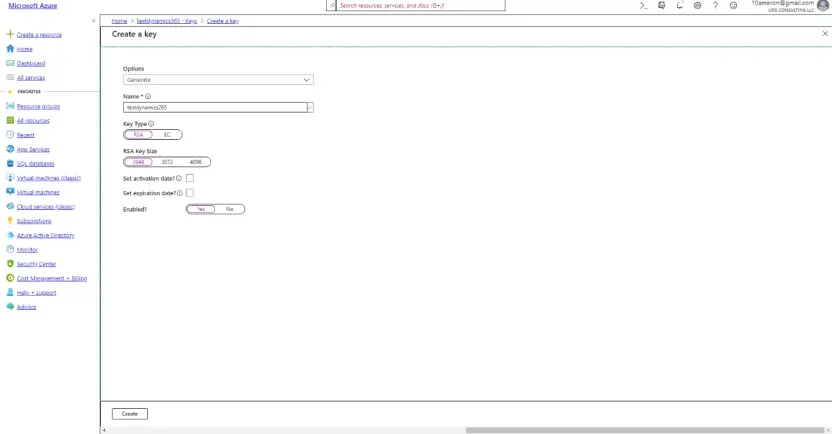Open Cloud Shell from the top bar

pyautogui.click(x=643, y=5)
